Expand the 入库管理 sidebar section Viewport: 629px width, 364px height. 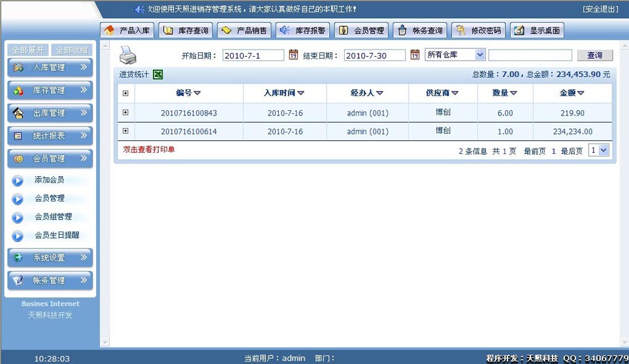[x=50, y=67]
